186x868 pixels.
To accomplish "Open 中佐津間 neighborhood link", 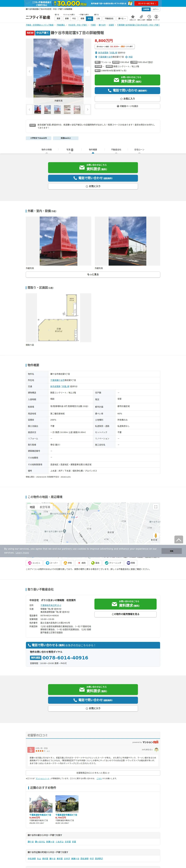I will 32,859.
